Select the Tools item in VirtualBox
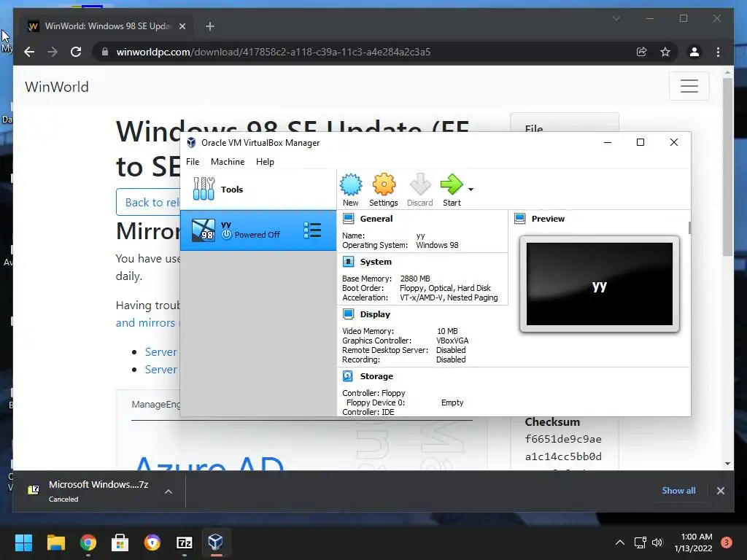 (x=258, y=189)
